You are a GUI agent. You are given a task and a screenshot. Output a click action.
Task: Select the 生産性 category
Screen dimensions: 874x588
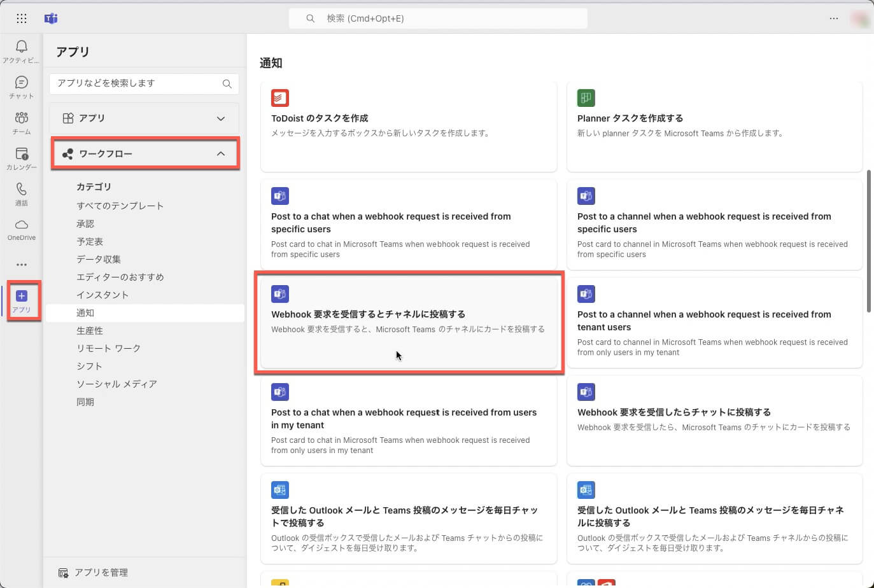(90, 330)
